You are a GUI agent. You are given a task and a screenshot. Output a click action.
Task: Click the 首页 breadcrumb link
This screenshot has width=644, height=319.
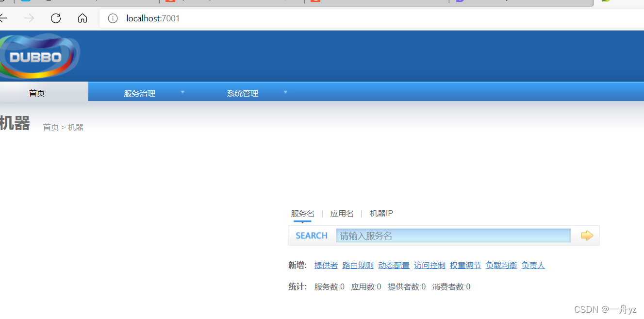51,127
